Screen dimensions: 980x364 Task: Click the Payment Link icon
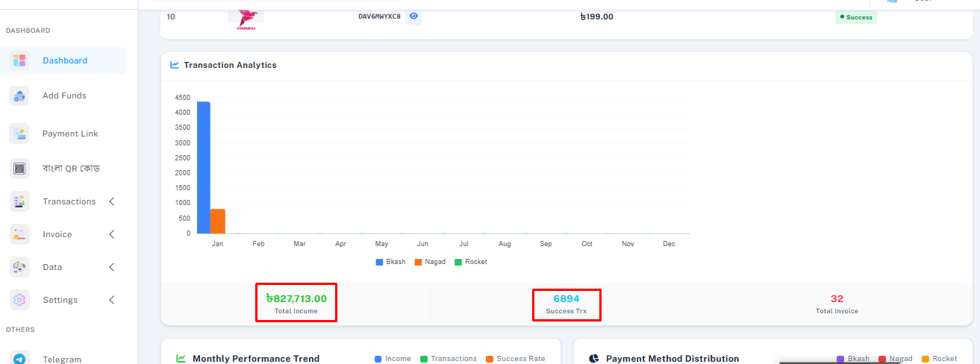click(x=19, y=134)
